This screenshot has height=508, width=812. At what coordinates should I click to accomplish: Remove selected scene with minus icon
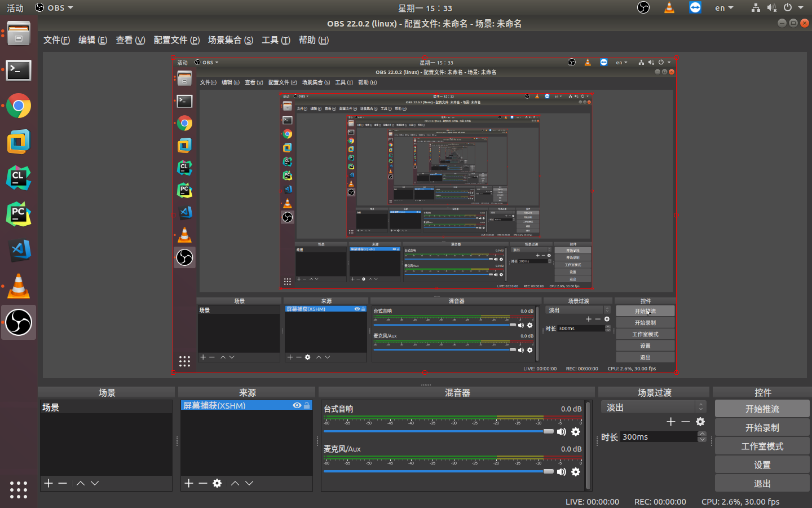[x=63, y=483]
